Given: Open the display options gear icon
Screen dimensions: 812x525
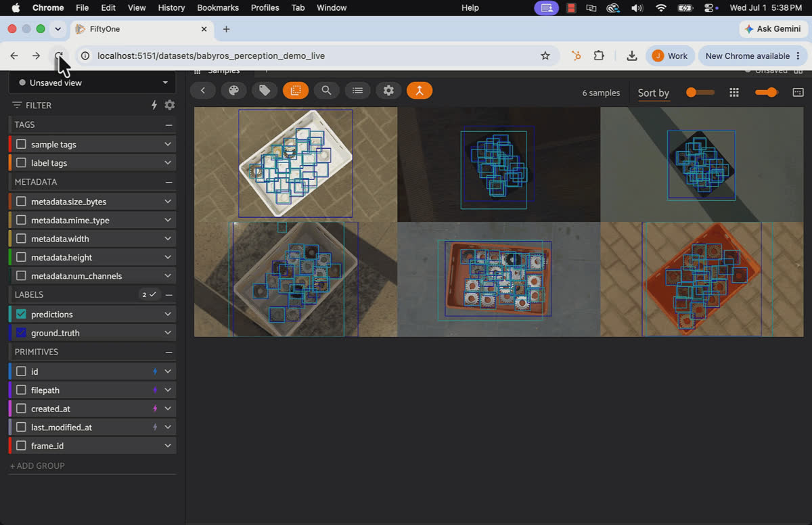Looking at the screenshot, I should pos(388,91).
